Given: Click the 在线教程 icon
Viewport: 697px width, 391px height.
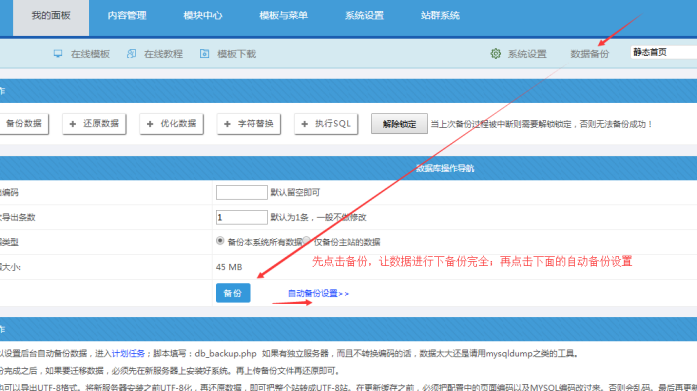Looking at the screenshot, I should 132,54.
